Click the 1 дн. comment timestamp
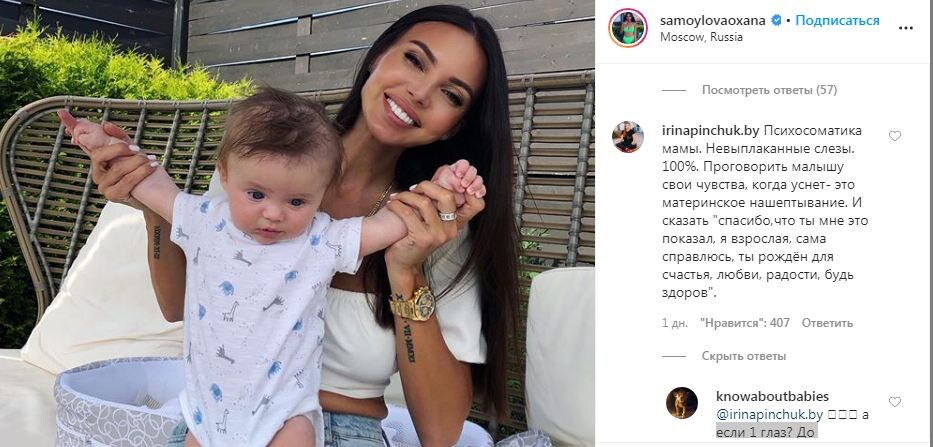The height and width of the screenshot is (447, 933). point(675,323)
